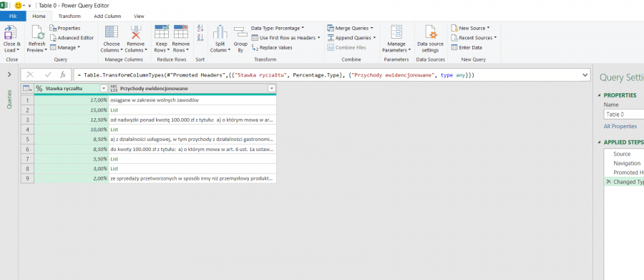Click the table corner menu icon
Screen dimensions: 644x280
[x=26, y=88]
